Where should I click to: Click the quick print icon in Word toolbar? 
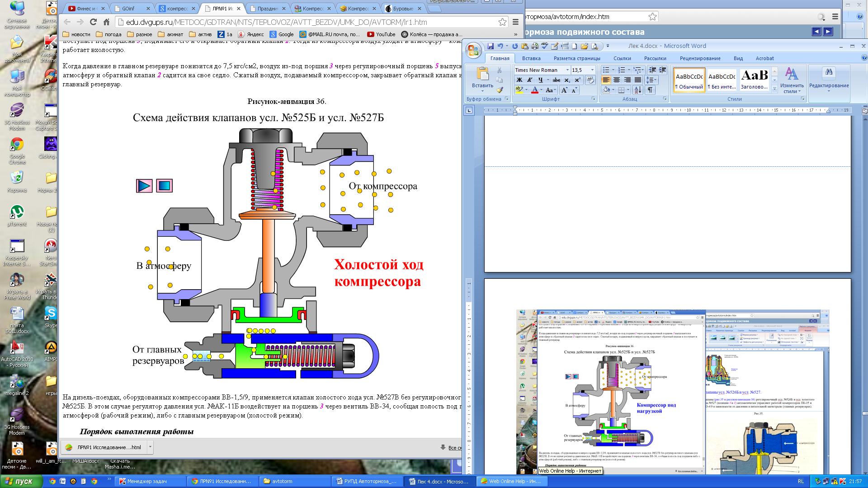[535, 46]
